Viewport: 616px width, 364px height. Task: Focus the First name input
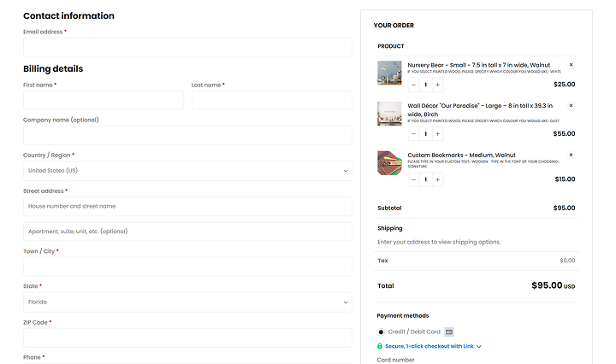tap(103, 101)
